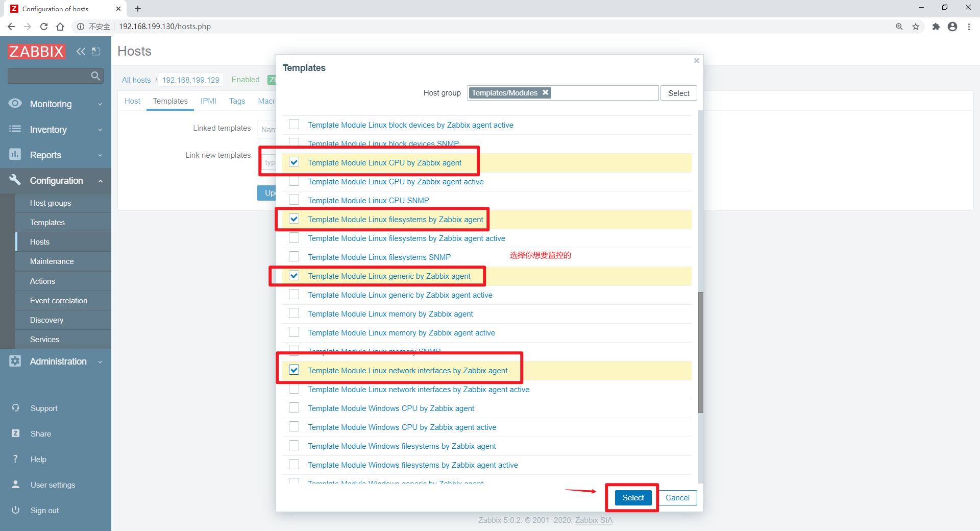
Task: Close the Templates dialog with X
Action: (696, 61)
